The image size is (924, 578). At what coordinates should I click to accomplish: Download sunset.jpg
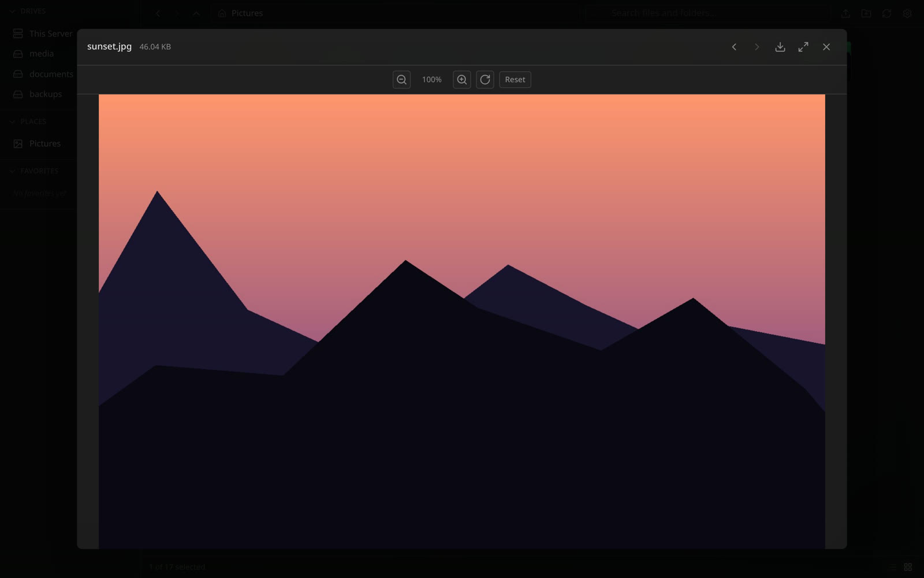coord(780,47)
